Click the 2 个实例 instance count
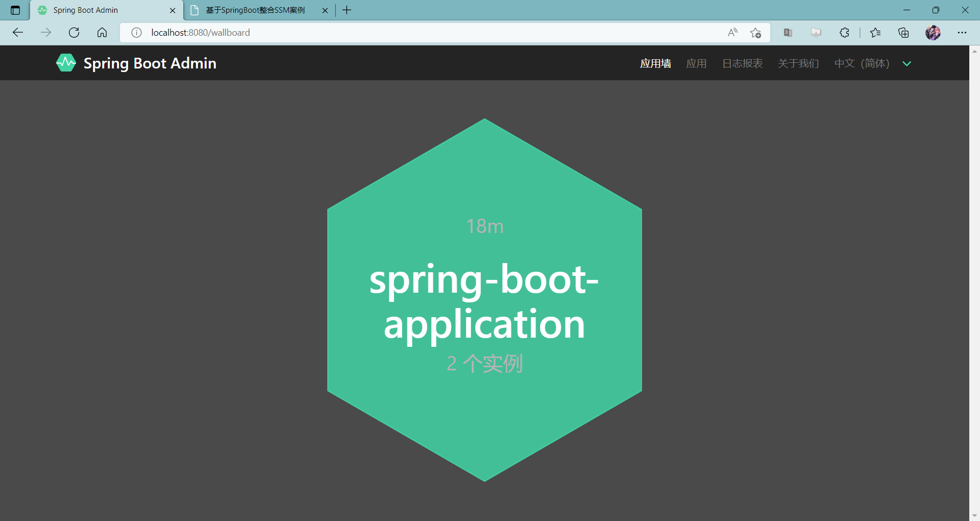The height and width of the screenshot is (521, 980). (x=485, y=364)
